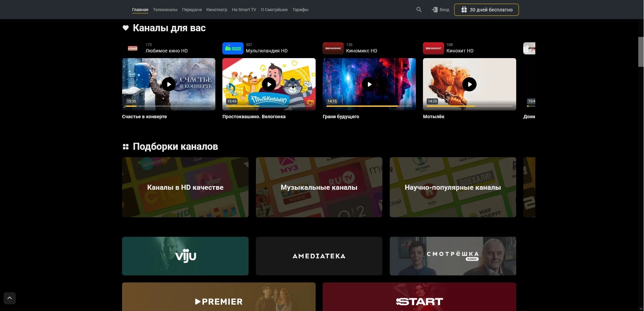
Task: Click the Кинохит HD channel logo
Action: [433, 48]
